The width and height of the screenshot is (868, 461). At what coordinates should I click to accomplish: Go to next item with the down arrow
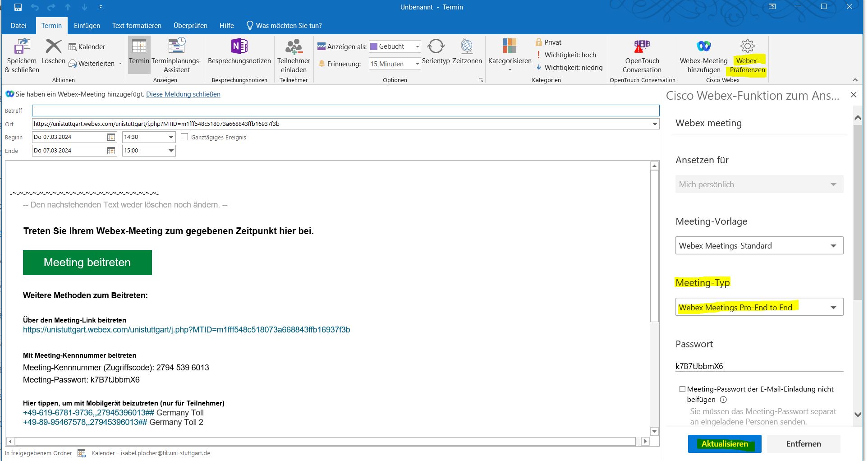[84, 7]
